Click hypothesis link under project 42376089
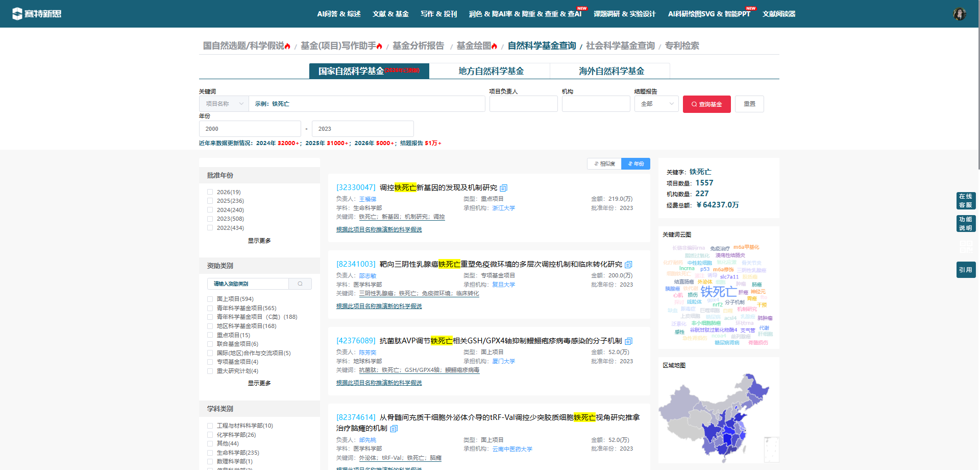This screenshot has height=470, width=980. 379,383
